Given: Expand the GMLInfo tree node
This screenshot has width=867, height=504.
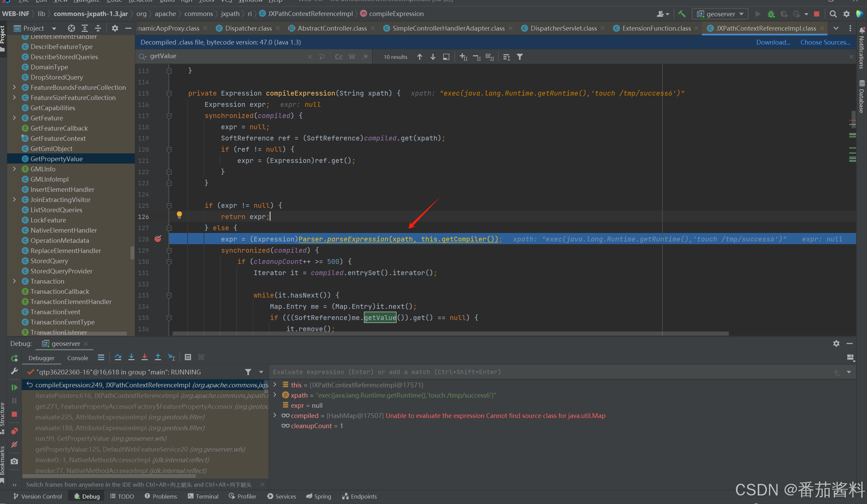Looking at the screenshot, I should tap(14, 169).
